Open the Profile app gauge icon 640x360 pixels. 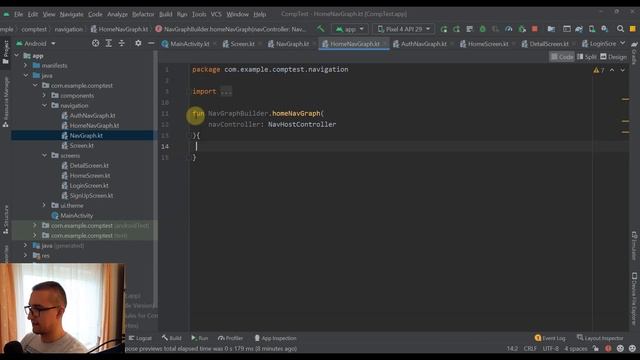[x=509, y=29]
